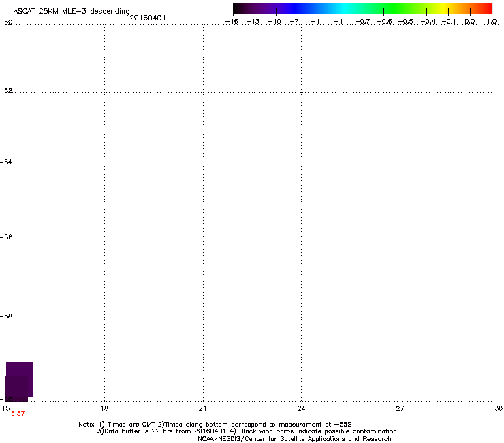Click the NOAA/NESDIS credit line
The image size is (504, 443).
click(294, 438)
